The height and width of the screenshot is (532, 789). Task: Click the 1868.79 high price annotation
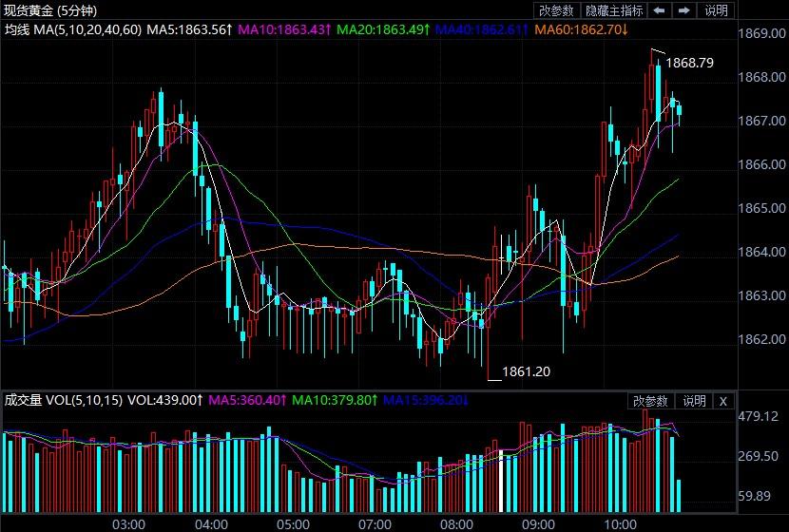tap(689, 63)
